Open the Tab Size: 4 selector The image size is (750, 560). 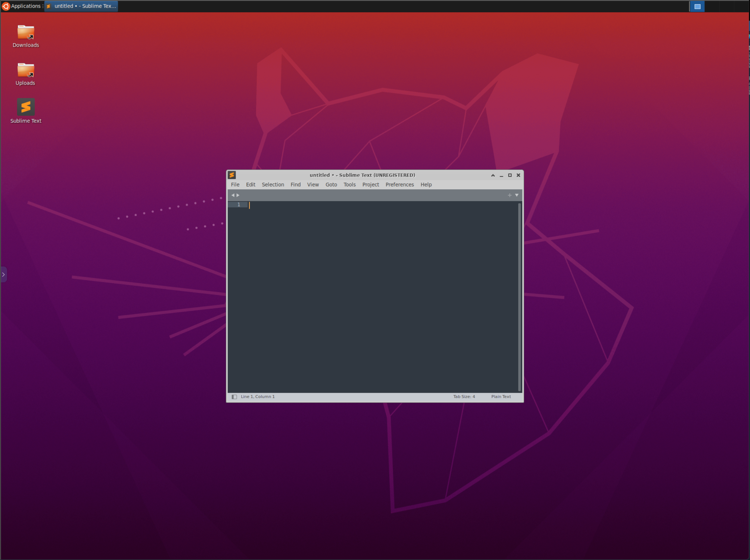464,397
